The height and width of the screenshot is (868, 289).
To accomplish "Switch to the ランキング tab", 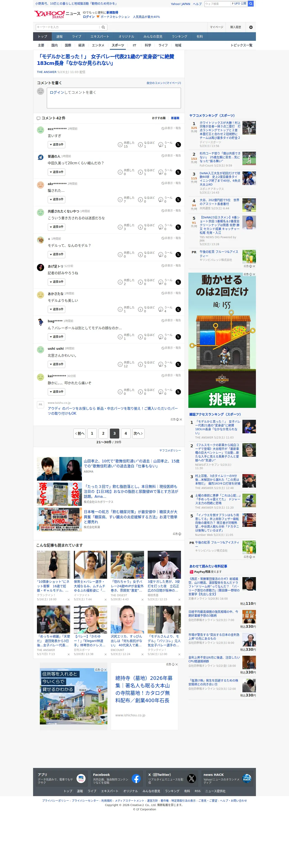I will point(179,37).
